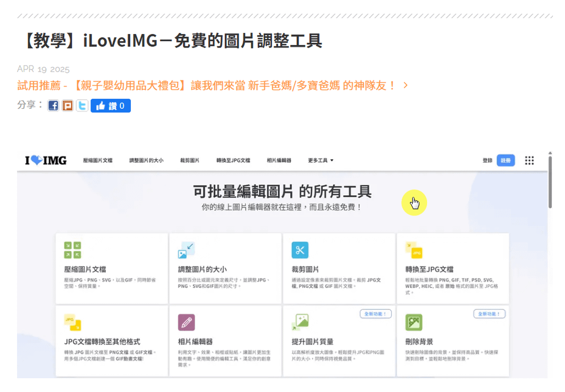This screenshot has height=392, width=565.
Task: Open the 試用推薦 親子嬰幼用品大禮包 link
Action: [207, 85]
